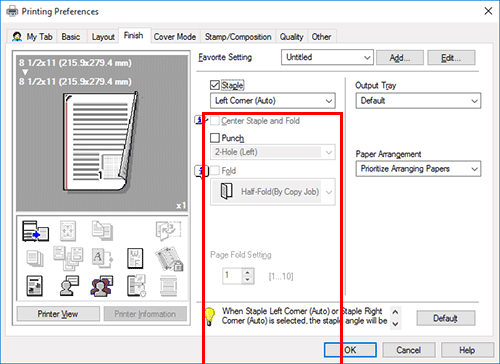The height and width of the screenshot is (364, 500).
Task: Click the red group users account track icon
Action: coord(102,286)
